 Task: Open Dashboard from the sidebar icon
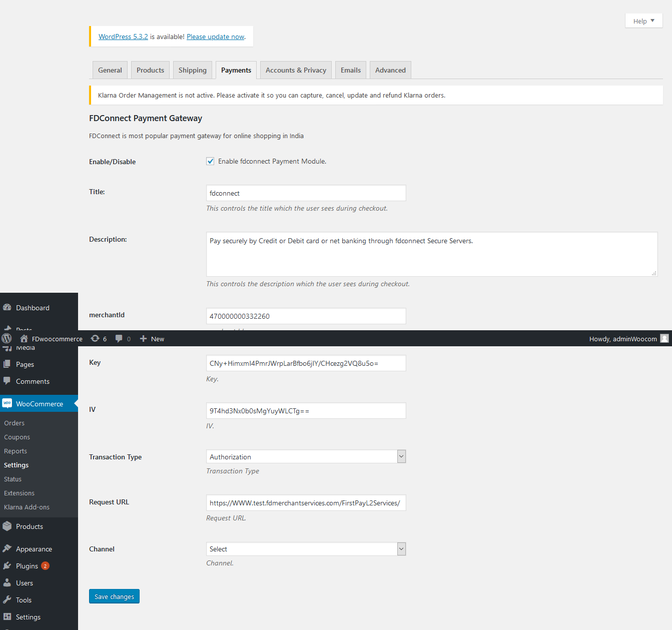point(7,308)
